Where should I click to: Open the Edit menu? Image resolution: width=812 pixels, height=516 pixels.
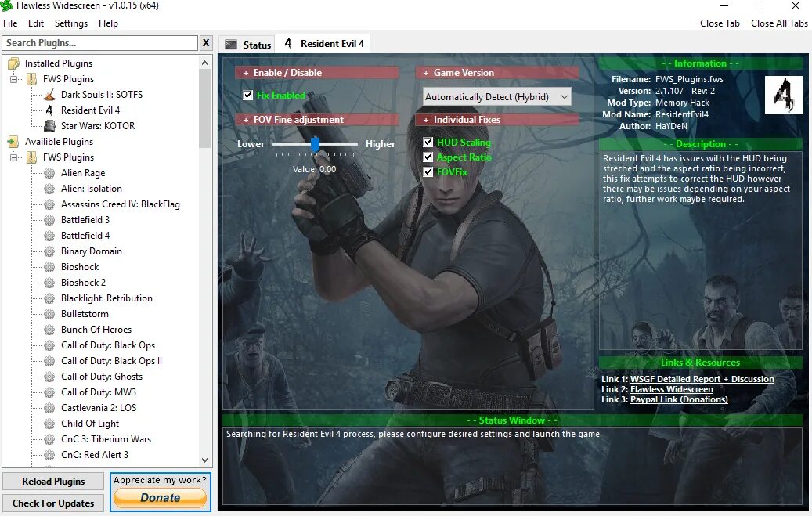pyautogui.click(x=36, y=23)
